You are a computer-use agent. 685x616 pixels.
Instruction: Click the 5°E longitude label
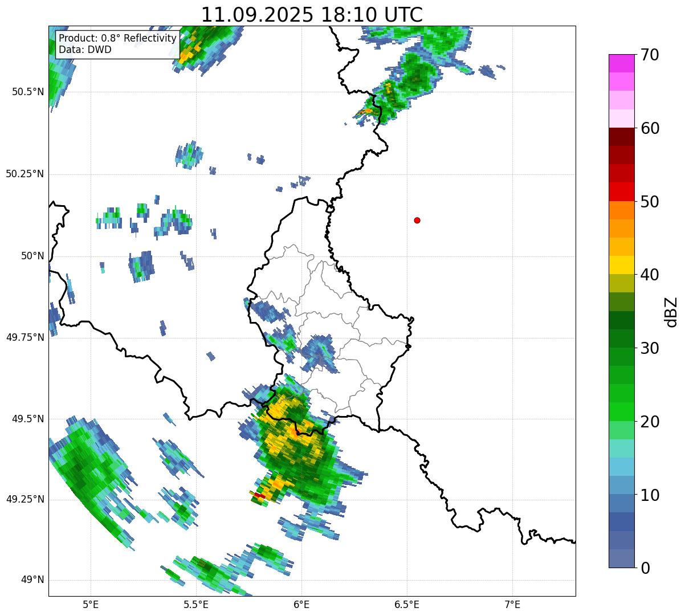point(91,604)
